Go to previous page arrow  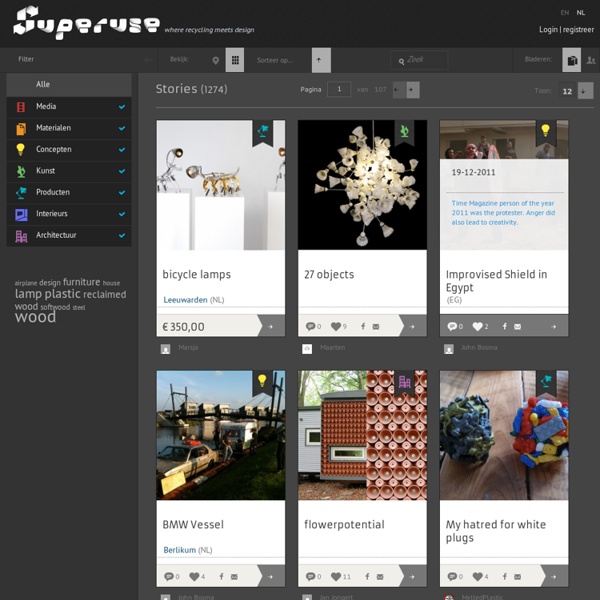pos(399,90)
